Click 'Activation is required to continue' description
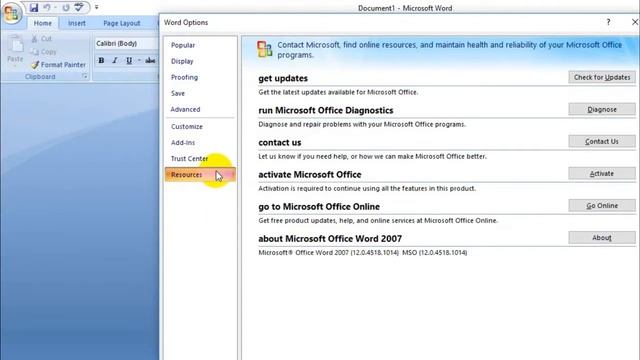 click(367, 189)
